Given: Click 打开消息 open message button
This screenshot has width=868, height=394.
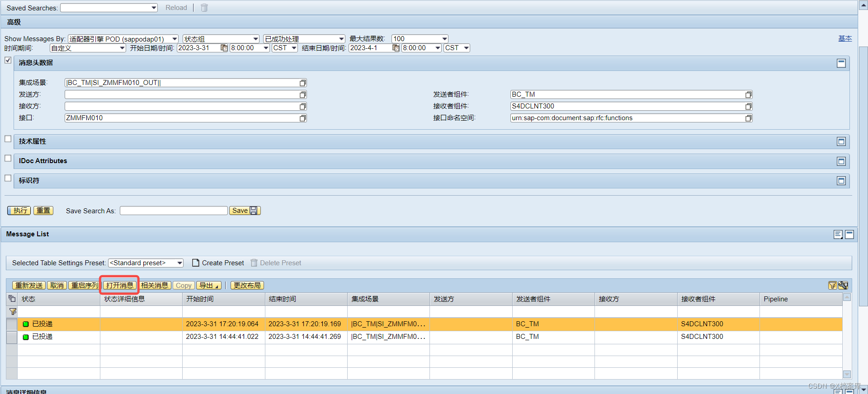Looking at the screenshot, I should click(119, 286).
